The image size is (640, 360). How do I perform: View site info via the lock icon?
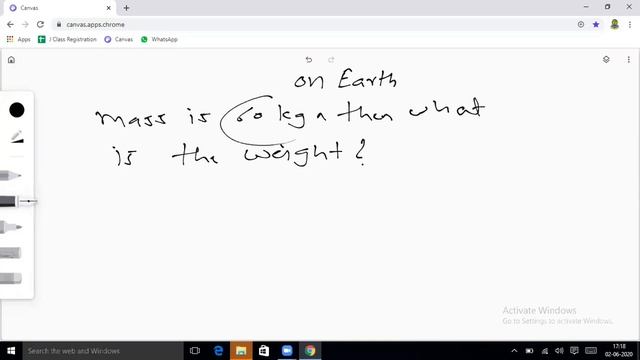tap(59, 24)
